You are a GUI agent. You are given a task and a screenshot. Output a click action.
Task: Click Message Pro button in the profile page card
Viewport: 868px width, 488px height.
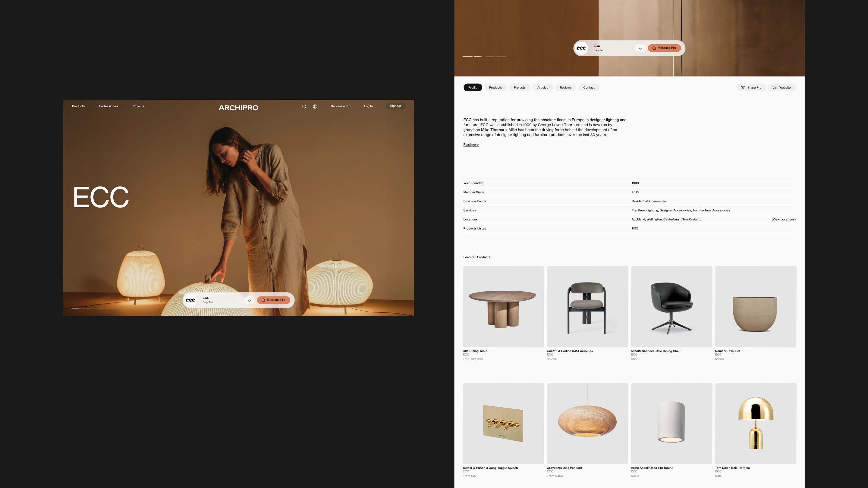664,48
